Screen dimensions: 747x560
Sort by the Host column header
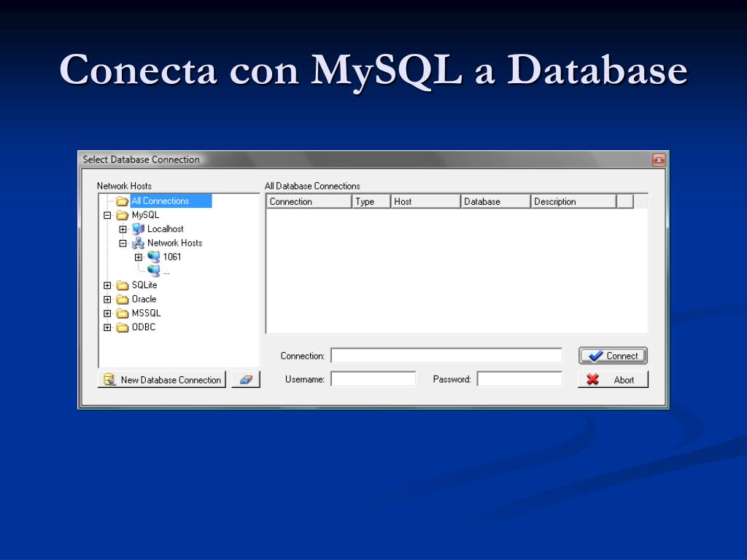pos(425,201)
